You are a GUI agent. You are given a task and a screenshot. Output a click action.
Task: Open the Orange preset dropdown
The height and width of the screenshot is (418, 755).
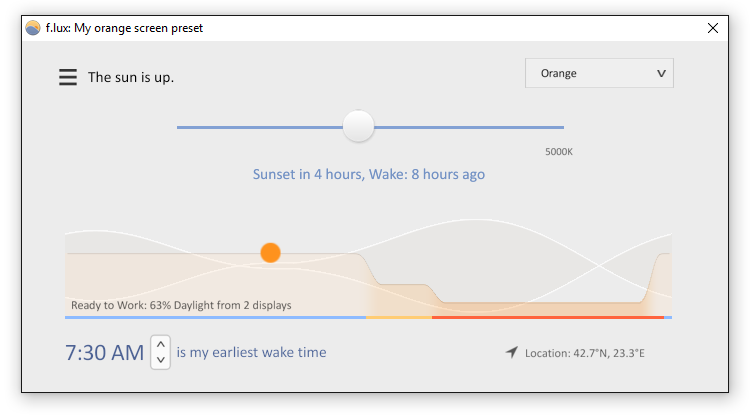click(599, 73)
